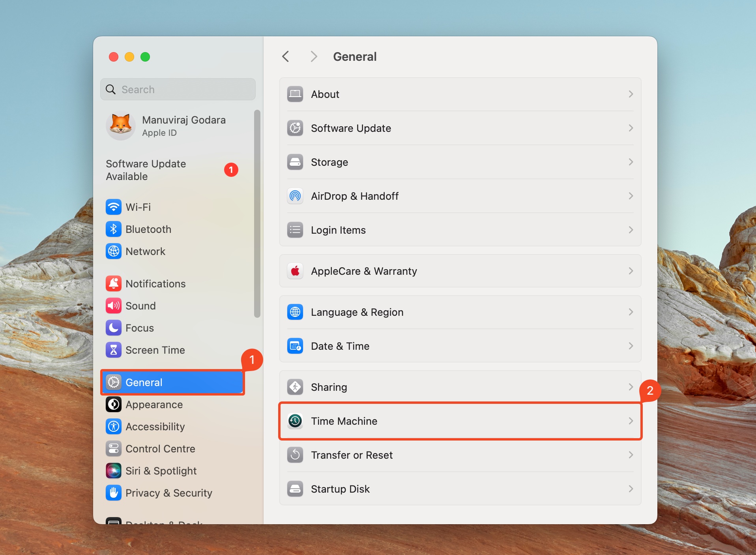Open Manuviraj Godara Apple ID
The width and height of the screenshot is (756, 555).
point(172,126)
